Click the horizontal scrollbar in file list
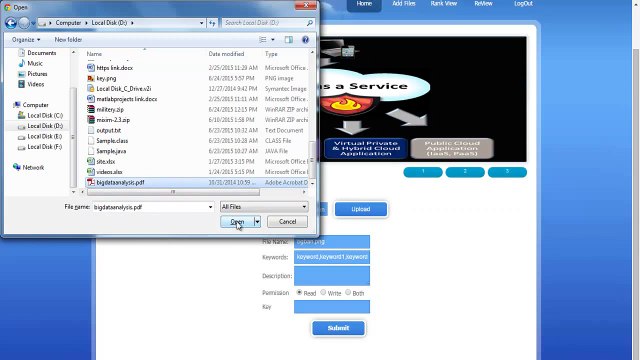This screenshot has width=640, height=360. tap(173, 192)
